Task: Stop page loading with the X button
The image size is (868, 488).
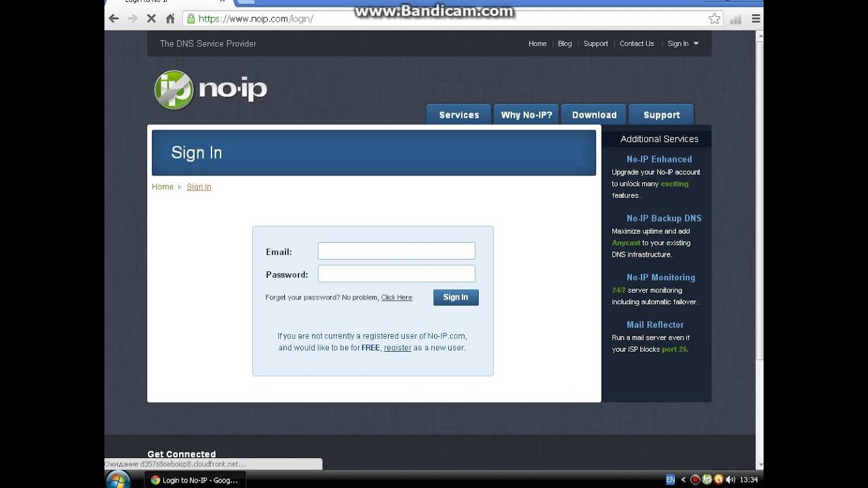Action: (x=152, y=19)
